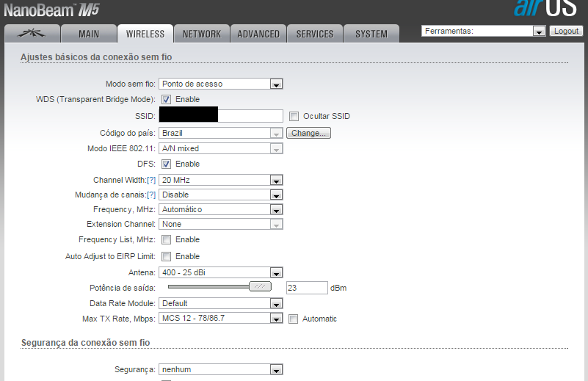
Task: Click the Extension Channel dropdown
Action: coord(220,224)
